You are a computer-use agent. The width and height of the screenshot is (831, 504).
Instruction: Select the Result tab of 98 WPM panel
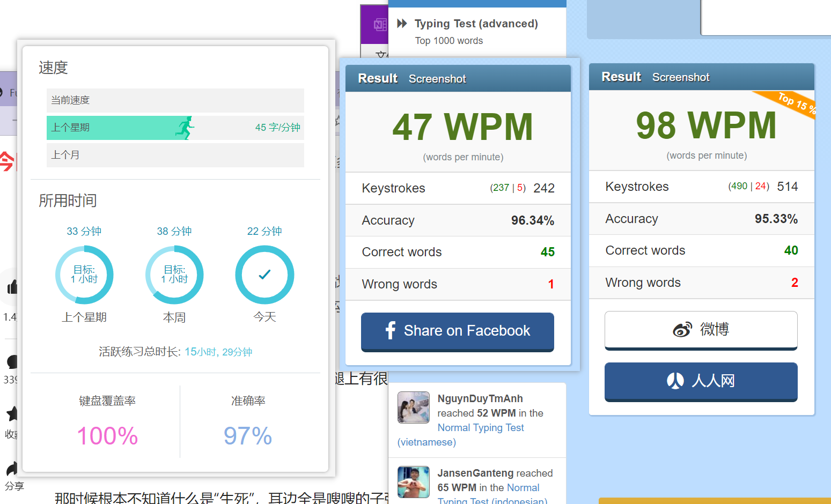pos(621,77)
